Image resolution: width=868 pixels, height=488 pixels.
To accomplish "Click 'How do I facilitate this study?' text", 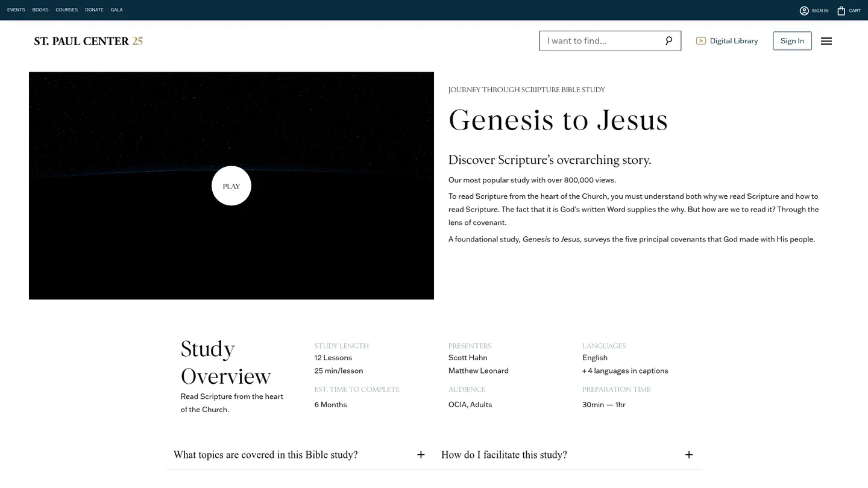I will [x=504, y=455].
